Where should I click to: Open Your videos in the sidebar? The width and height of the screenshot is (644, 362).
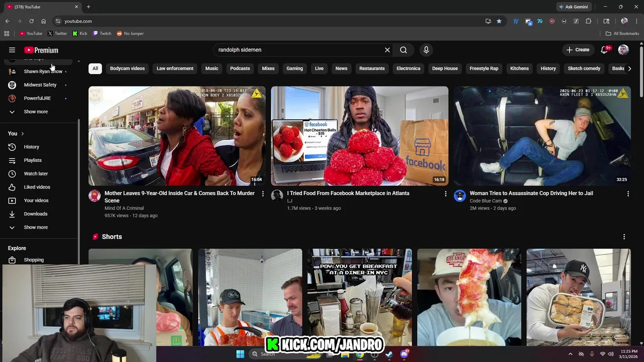(x=40, y=201)
